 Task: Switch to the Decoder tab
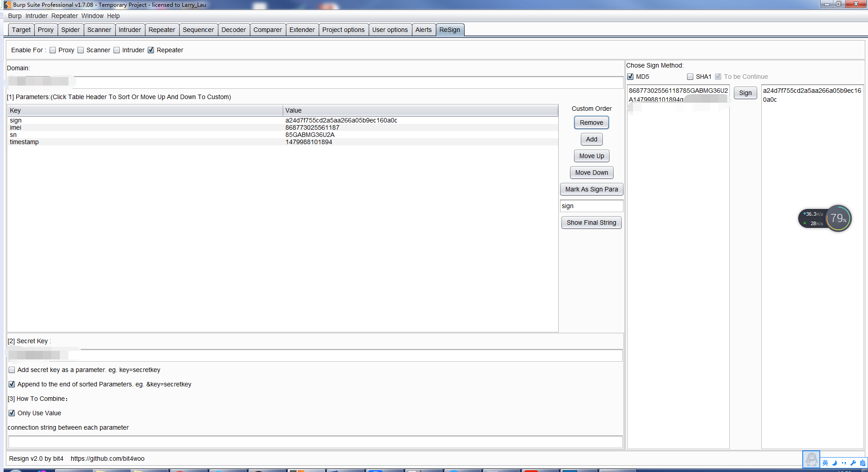click(x=234, y=30)
